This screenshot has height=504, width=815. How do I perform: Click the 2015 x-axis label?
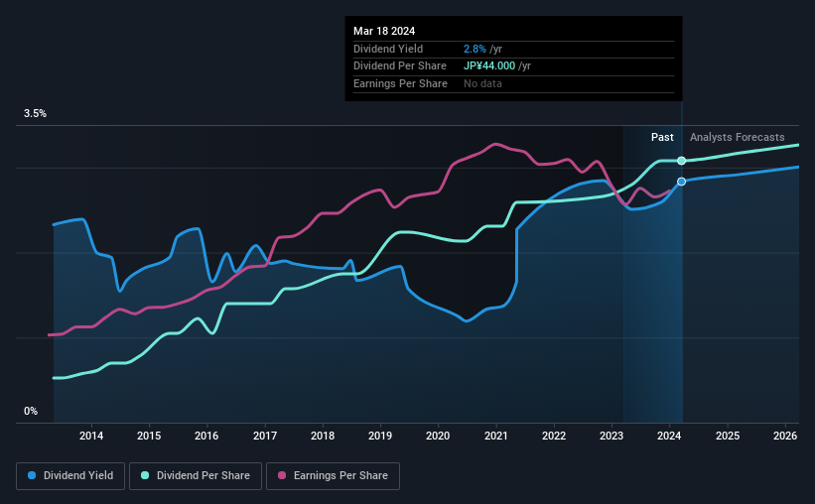[149, 436]
